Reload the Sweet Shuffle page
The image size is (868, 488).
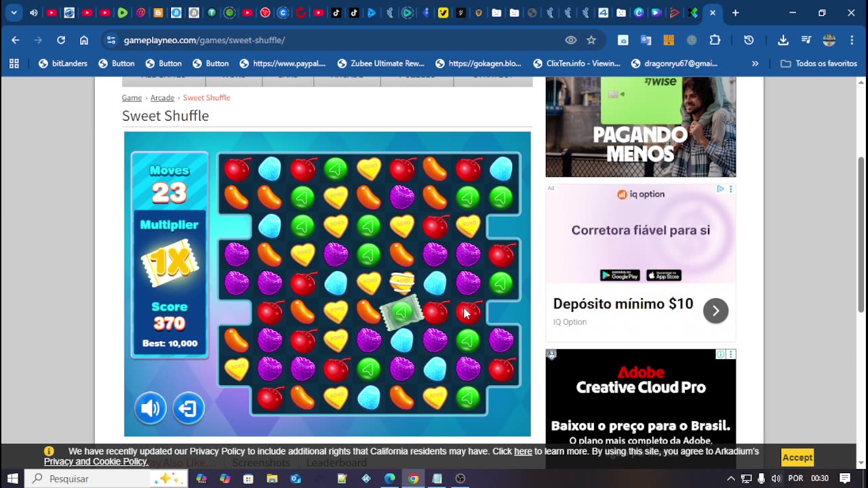click(x=61, y=40)
